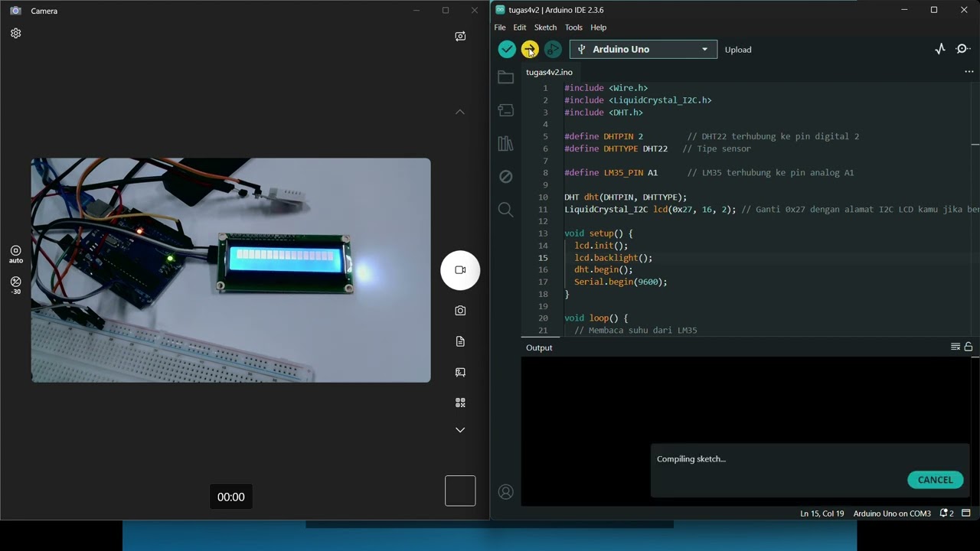Click the dht.begin(); code line
980x551 pixels.
(x=603, y=269)
